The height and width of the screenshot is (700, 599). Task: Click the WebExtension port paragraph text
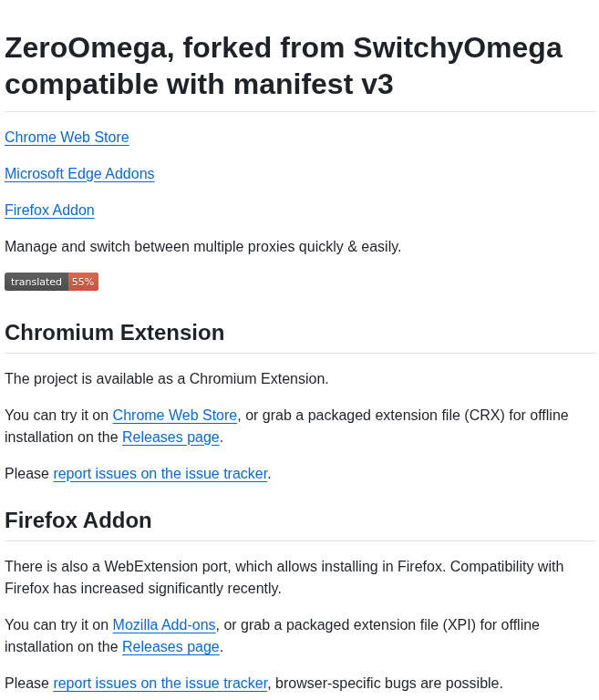click(x=284, y=577)
